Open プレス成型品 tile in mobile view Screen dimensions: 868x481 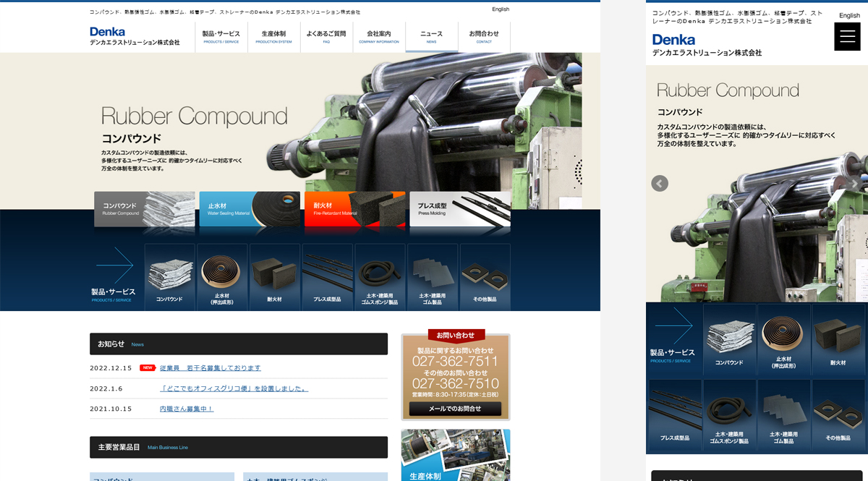point(674,415)
